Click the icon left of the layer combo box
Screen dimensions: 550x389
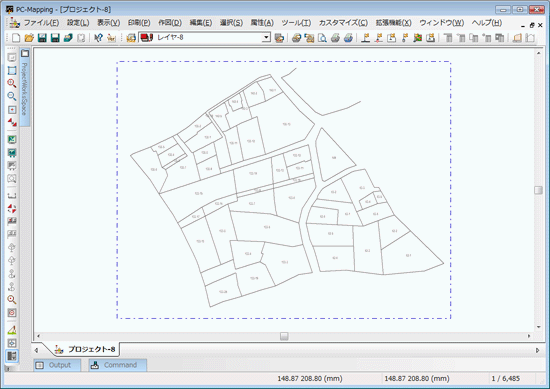(131, 38)
